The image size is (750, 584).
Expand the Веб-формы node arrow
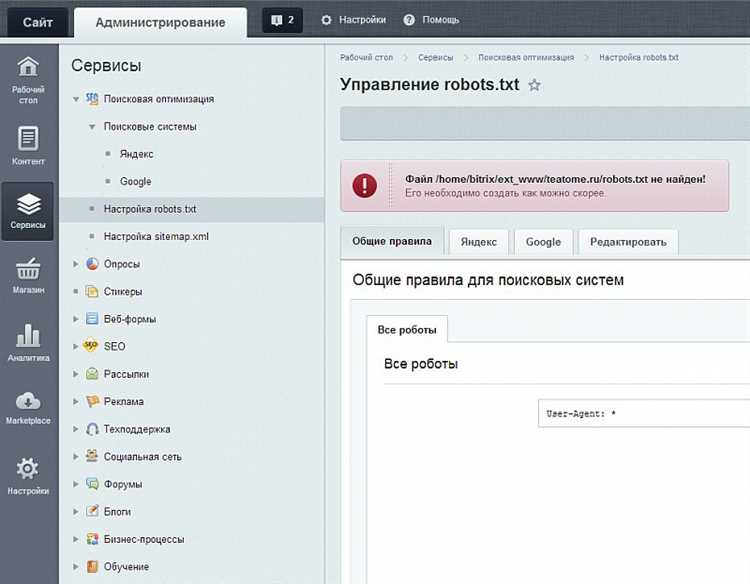(76, 319)
